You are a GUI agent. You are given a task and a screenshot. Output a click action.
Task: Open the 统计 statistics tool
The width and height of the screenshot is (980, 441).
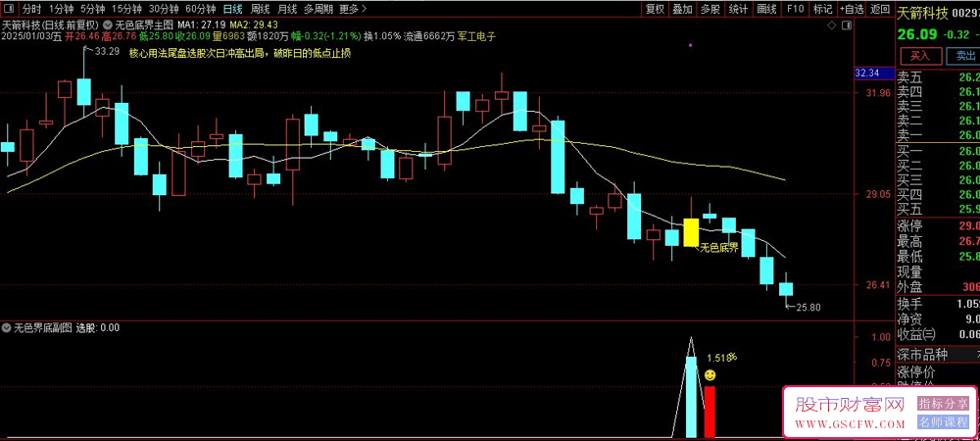coord(738,9)
